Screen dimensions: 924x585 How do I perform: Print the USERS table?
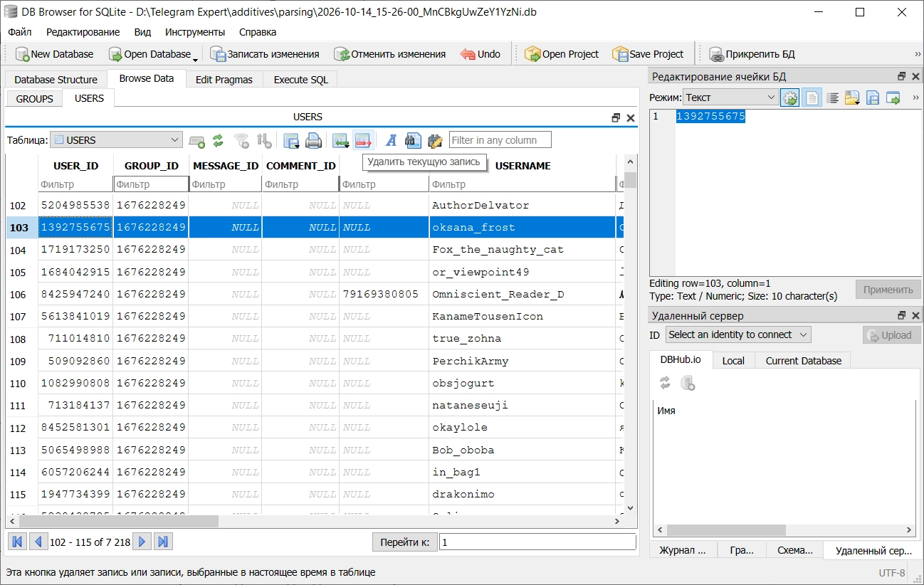click(x=313, y=141)
